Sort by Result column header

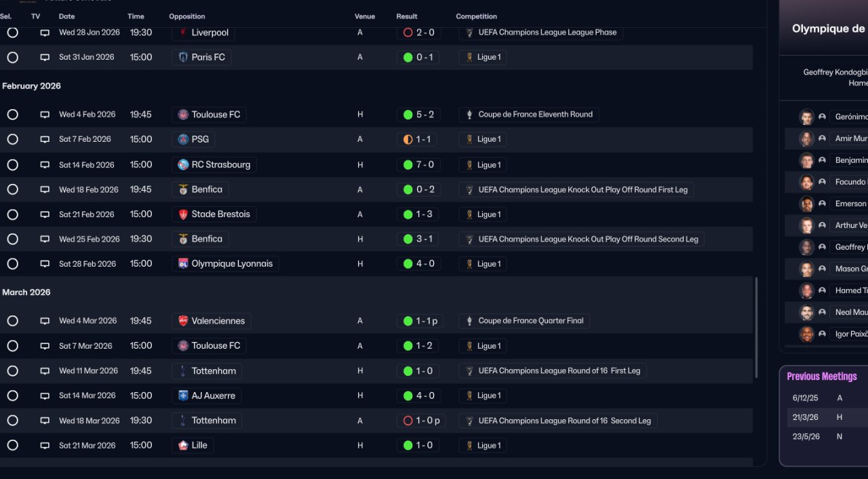click(x=407, y=16)
